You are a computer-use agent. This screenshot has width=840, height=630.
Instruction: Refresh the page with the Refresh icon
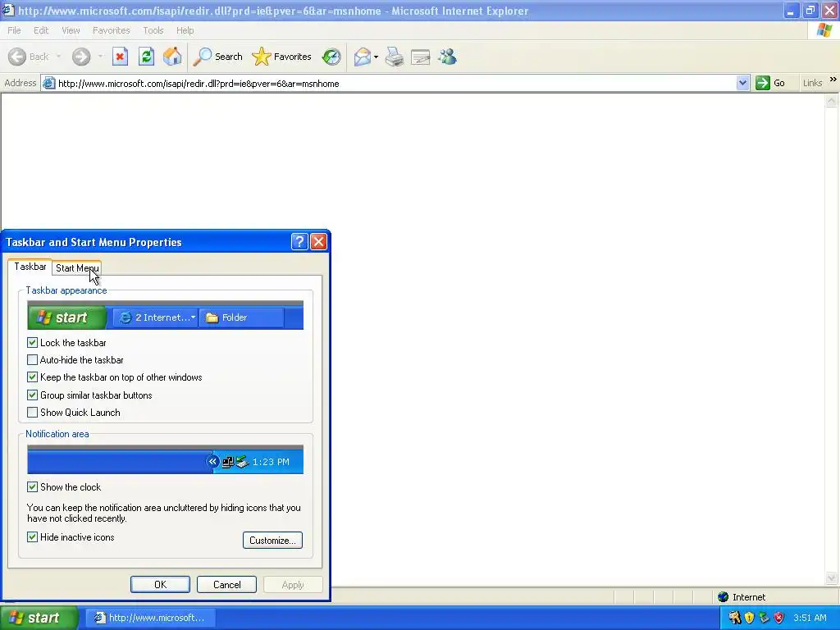tap(146, 57)
